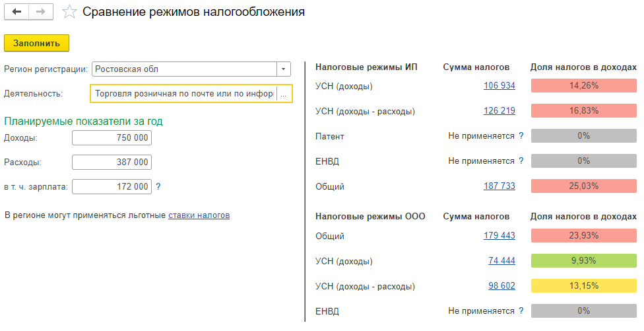Click the Расходы input field
The width and height of the screenshot is (644, 331).
tap(112, 162)
